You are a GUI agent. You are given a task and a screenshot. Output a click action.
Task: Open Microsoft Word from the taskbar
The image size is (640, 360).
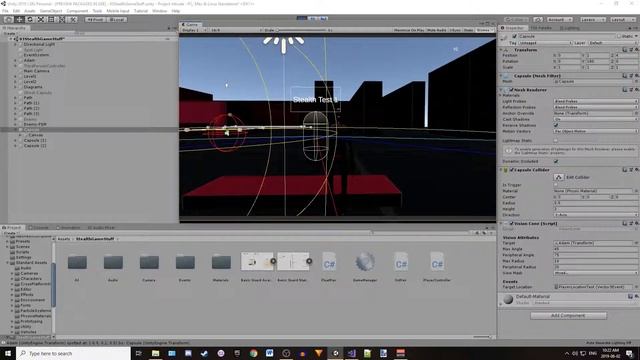click(x=269, y=353)
